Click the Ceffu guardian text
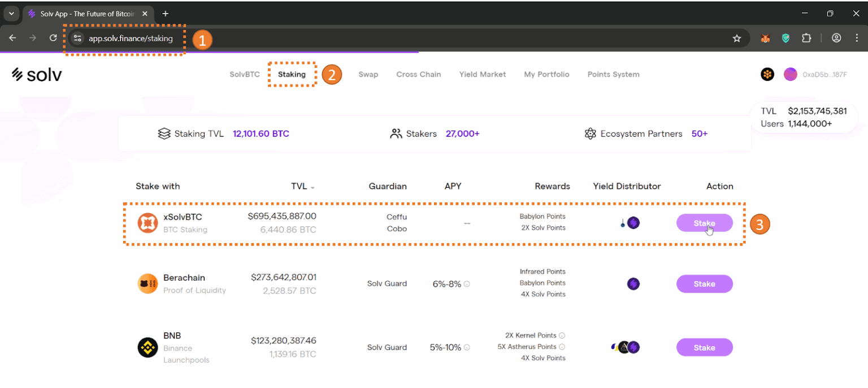 [397, 217]
